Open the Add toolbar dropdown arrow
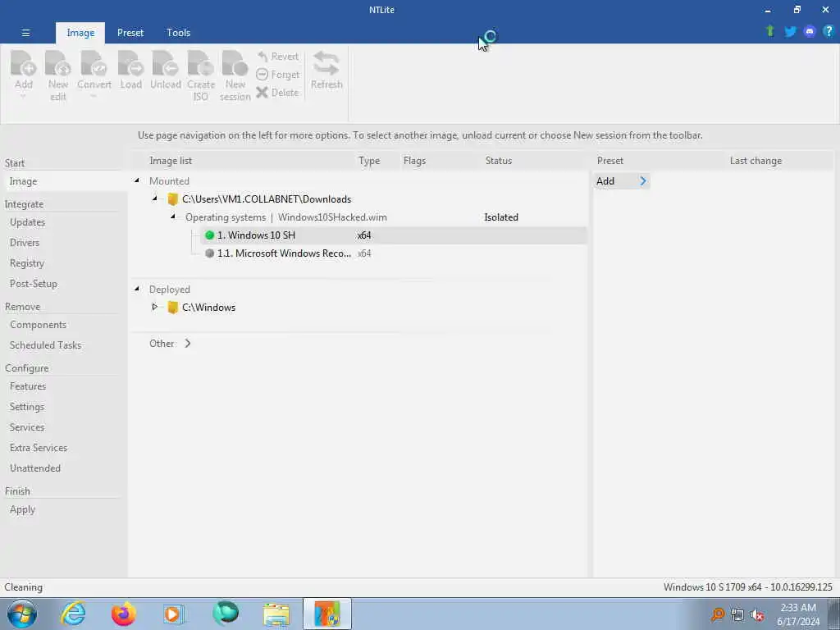The image size is (840, 630). coord(23,97)
